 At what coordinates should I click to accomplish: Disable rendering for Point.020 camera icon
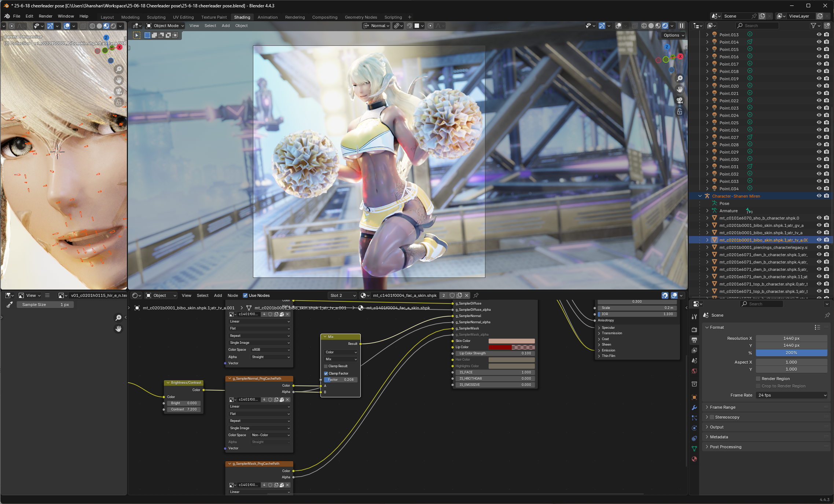click(x=826, y=86)
